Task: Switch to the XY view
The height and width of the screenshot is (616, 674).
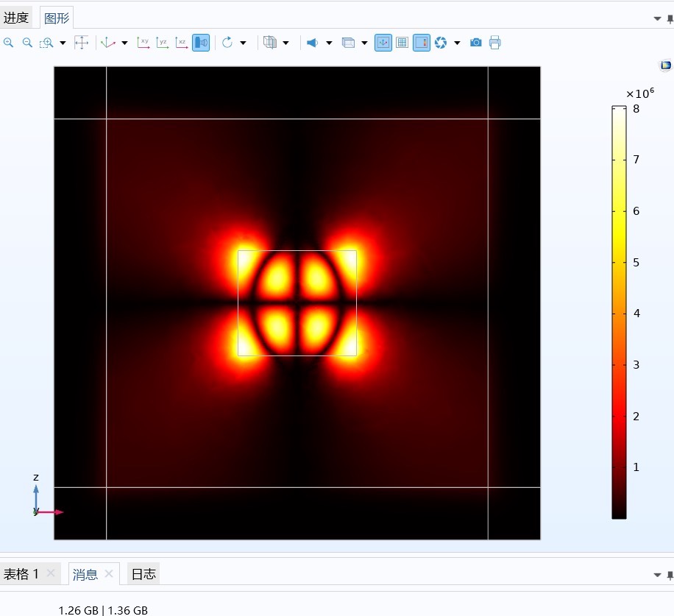Action: point(143,43)
